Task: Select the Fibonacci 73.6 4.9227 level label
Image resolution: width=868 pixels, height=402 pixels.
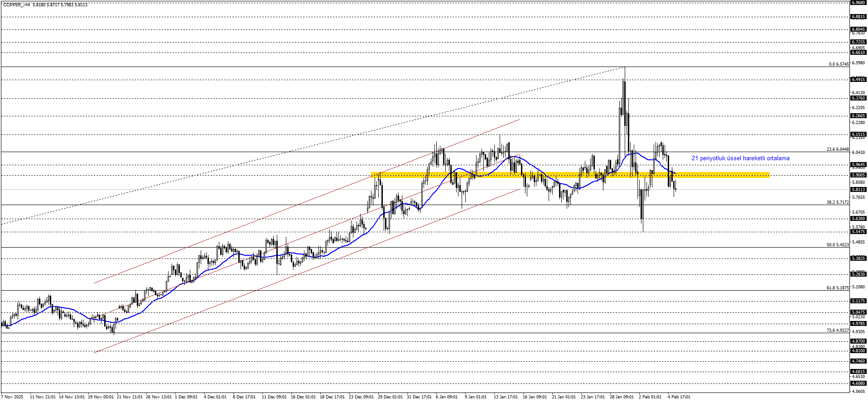Action: pyautogui.click(x=837, y=330)
